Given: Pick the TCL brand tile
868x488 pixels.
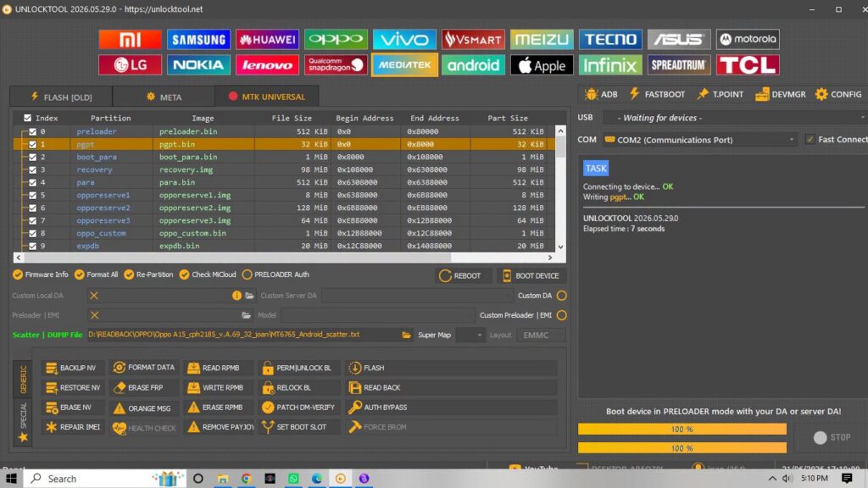Looking at the screenshot, I should pos(748,64).
